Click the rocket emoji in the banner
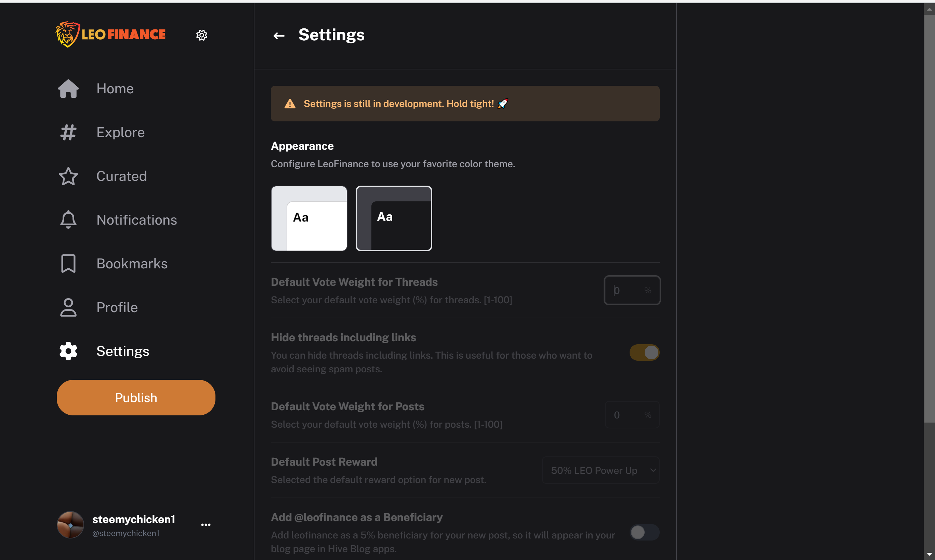 pos(503,104)
